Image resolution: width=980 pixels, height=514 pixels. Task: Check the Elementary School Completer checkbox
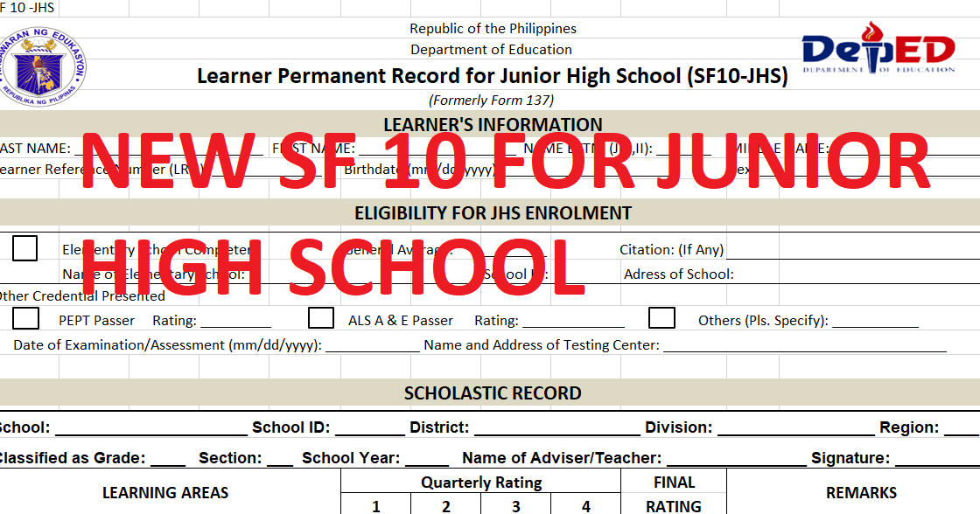[x=24, y=247]
